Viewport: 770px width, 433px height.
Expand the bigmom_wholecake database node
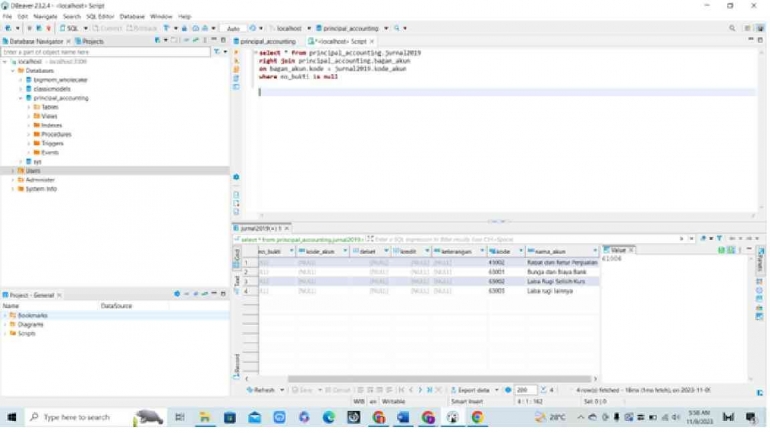pos(21,80)
